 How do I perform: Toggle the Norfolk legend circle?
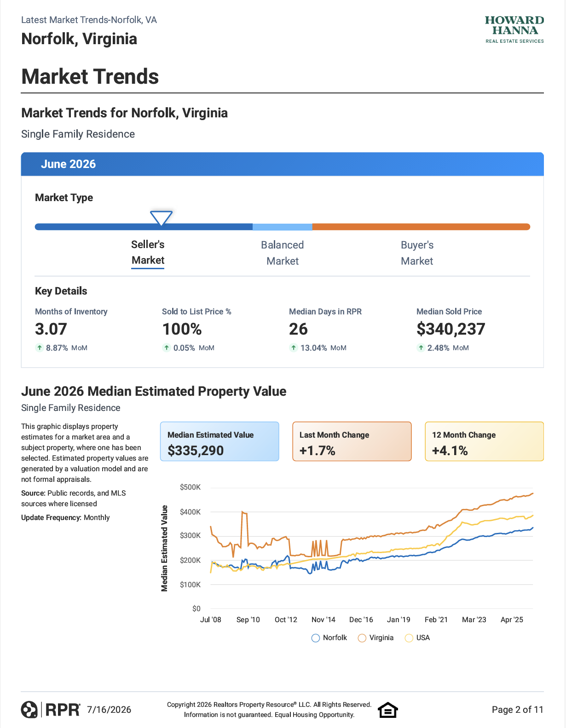coord(316,638)
